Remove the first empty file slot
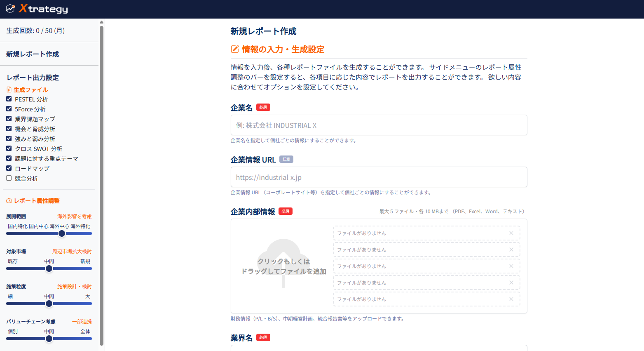This screenshot has height=351, width=644. tap(511, 233)
